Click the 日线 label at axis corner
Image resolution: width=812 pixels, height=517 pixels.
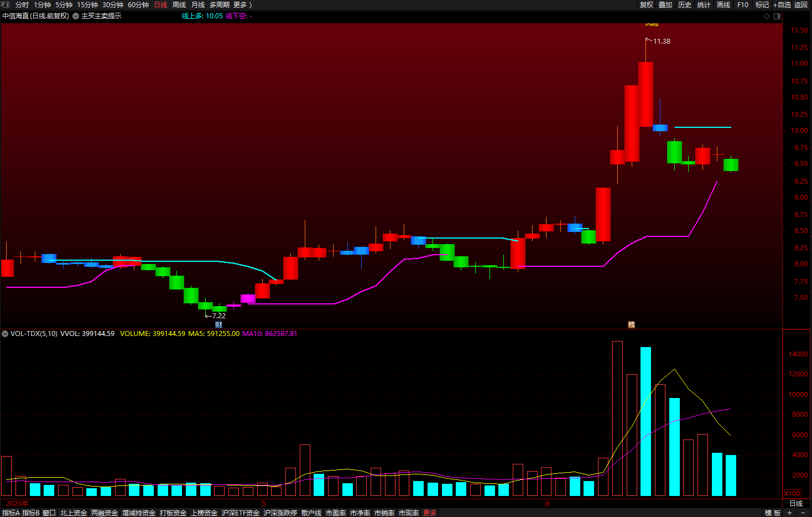click(796, 504)
